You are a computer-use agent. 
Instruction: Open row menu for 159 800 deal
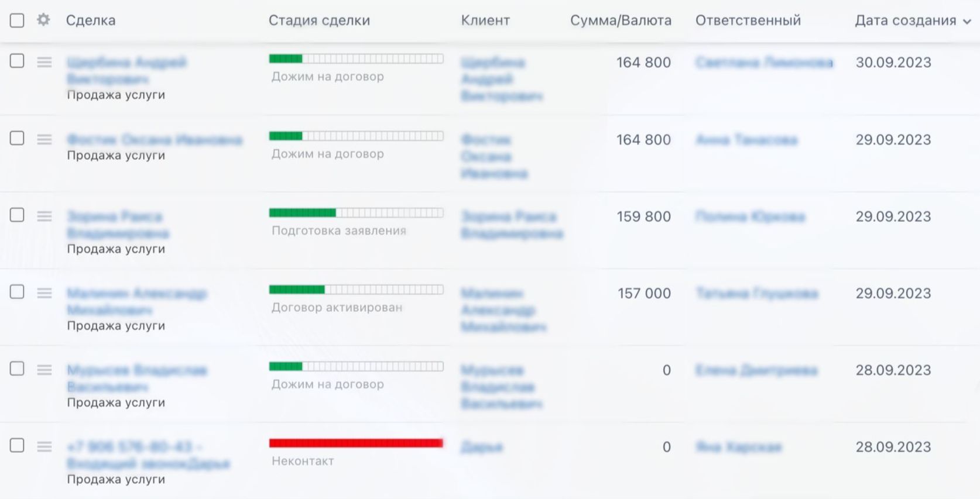click(x=44, y=216)
